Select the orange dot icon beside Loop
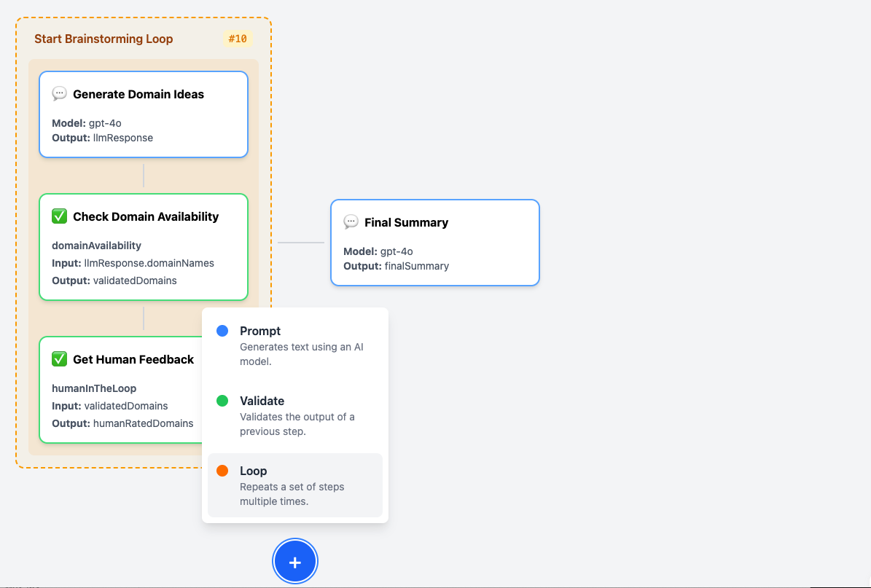This screenshot has width=871, height=588. (x=222, y=471)
